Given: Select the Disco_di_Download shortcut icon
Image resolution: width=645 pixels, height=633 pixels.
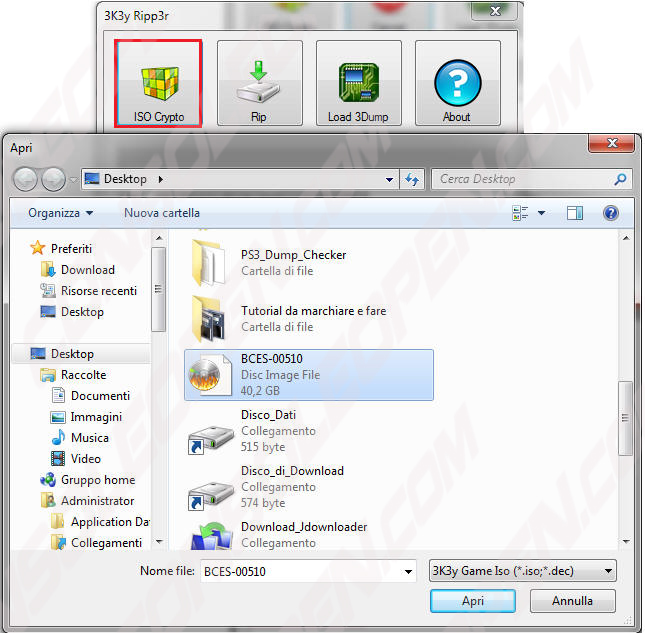Looking at the screenshot, I should pyautogui.click(x=210, y=495).
